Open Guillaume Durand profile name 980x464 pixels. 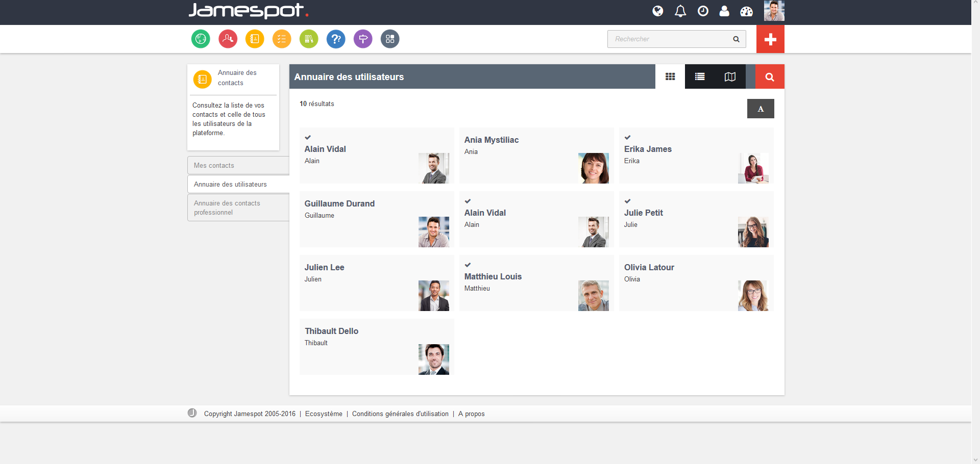pyautogui.click(x=339, y=203)
